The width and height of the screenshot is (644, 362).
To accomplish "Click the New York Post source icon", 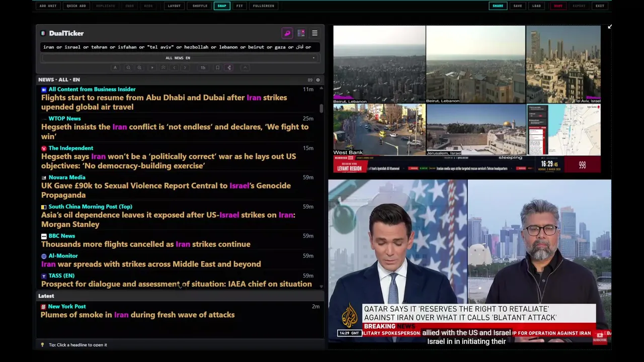I will coord(43,307).
